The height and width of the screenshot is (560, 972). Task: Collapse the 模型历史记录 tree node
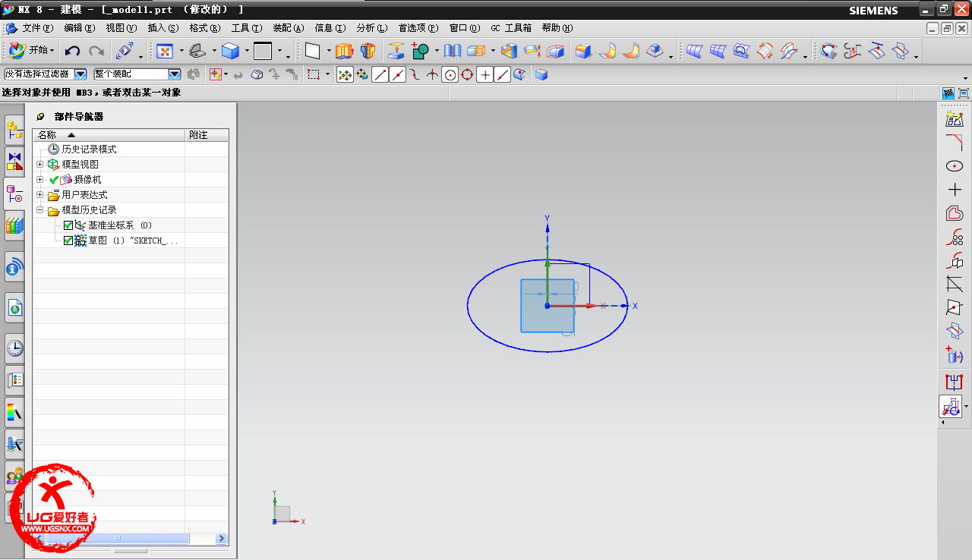click(39, 210)
